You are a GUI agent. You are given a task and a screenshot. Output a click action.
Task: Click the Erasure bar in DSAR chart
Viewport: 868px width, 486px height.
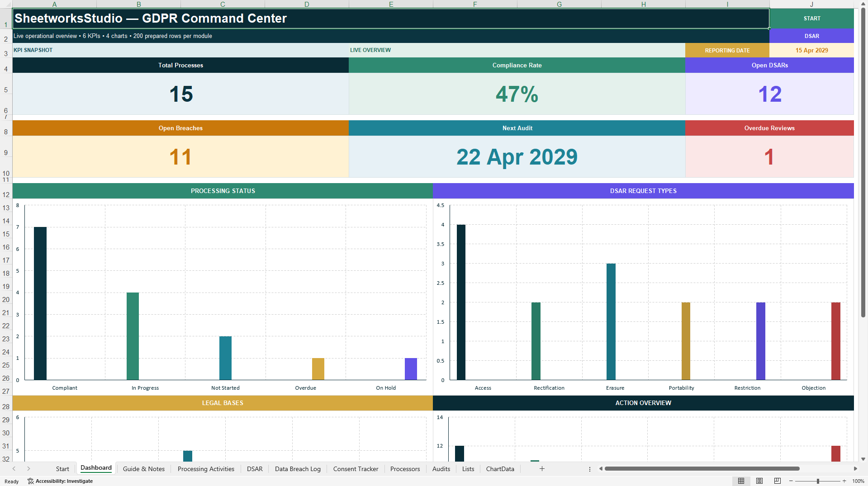pos(611,321)
